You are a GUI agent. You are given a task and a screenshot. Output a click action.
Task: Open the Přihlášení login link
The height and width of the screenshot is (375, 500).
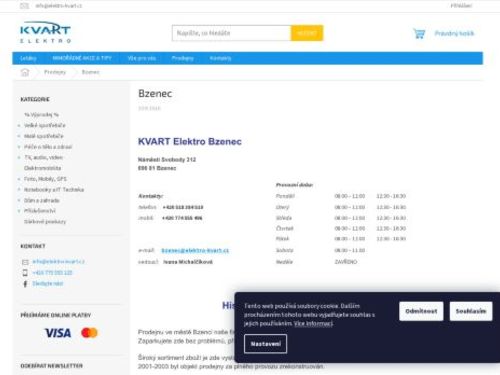[461, 6]
